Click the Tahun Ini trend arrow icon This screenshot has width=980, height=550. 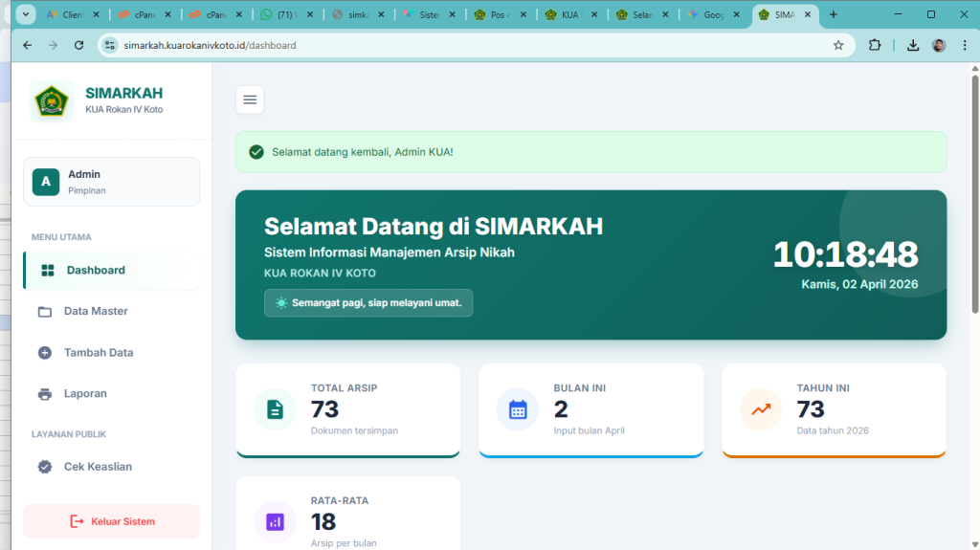(x=761, y=409)
